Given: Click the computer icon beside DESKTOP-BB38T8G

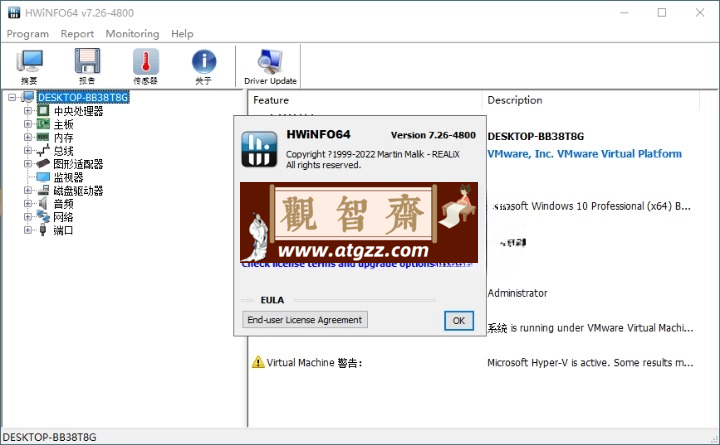Looking at the screenshot, I should pos(28,97).
